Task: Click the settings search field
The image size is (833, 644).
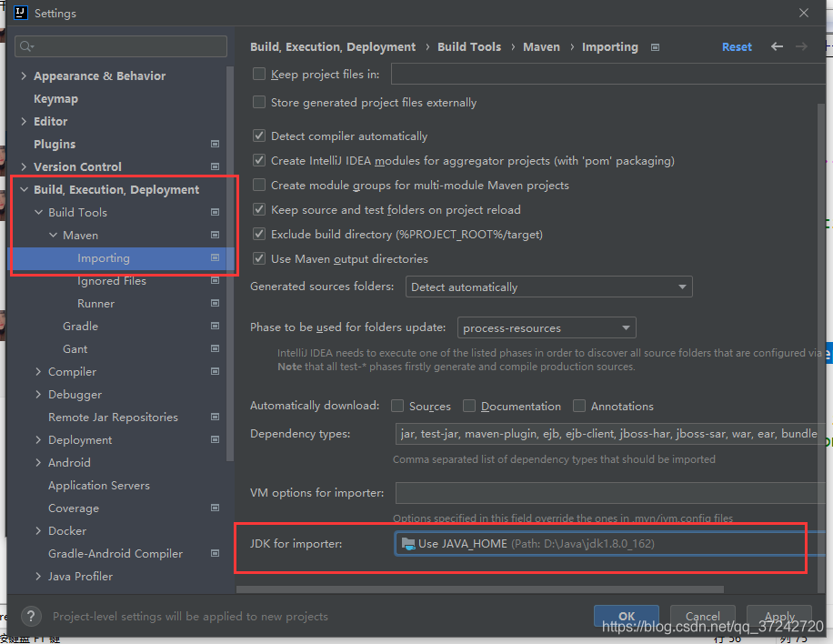Action: click(x=121, y=46)
